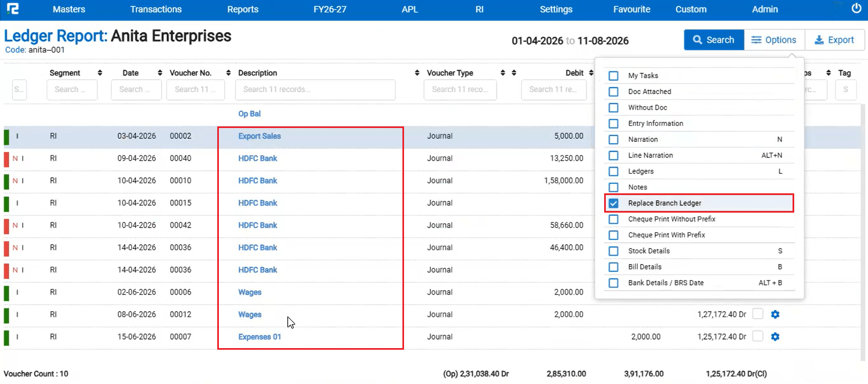
Task: Sort by Segment column arrows
Action: click(x=100, y=73)
